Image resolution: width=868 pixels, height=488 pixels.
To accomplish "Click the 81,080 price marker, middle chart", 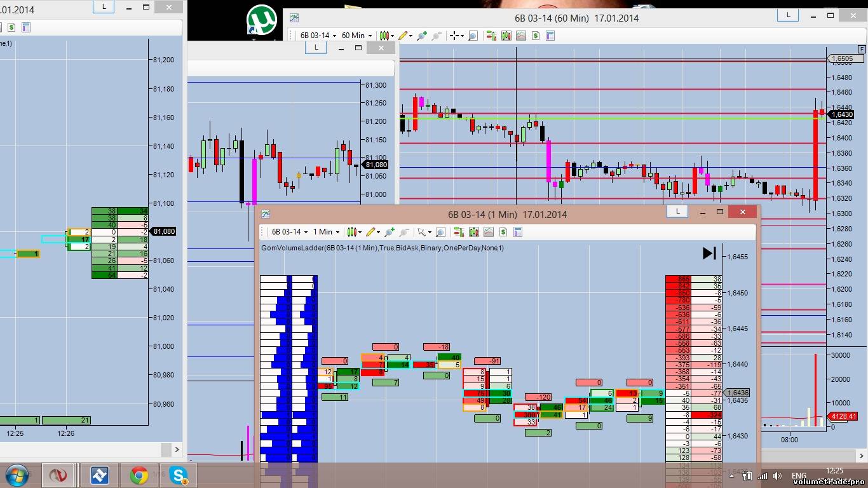I will click(x=375, y=165).
